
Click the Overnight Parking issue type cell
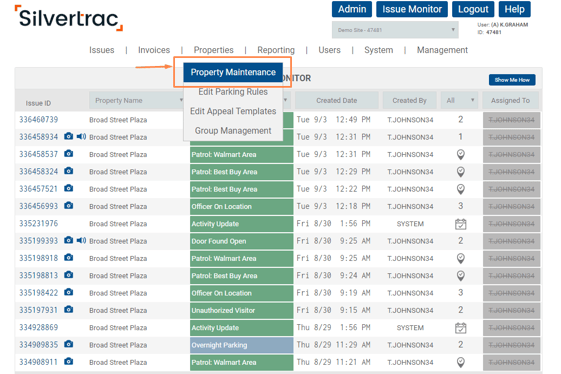pyautogui.click(x=242, y=345)
